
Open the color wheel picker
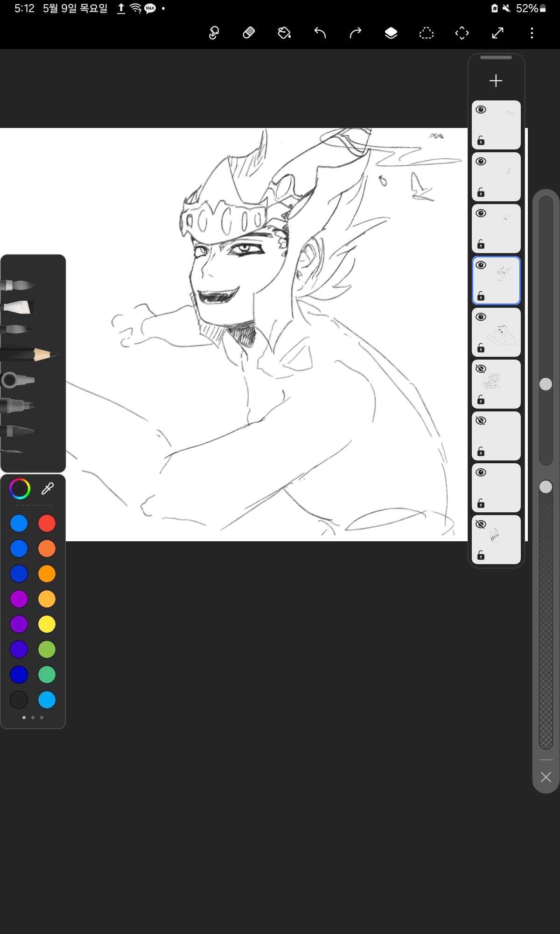point(20,488)
